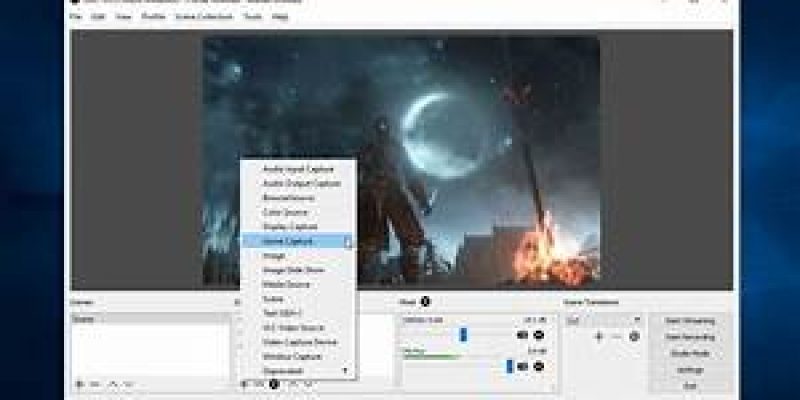
Task: Pick the highlighted Game Capture entry
Action: pyautogui.click(x=297, y=240)
